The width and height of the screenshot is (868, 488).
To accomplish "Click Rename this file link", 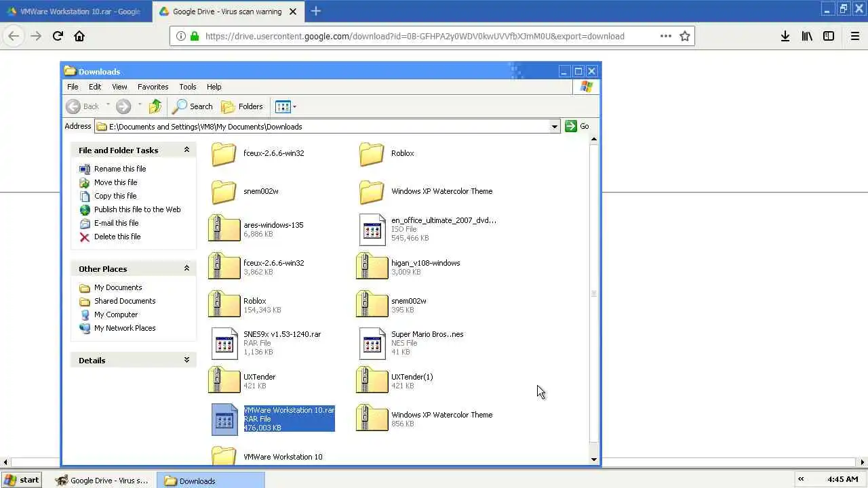I will tap(120, 169).
